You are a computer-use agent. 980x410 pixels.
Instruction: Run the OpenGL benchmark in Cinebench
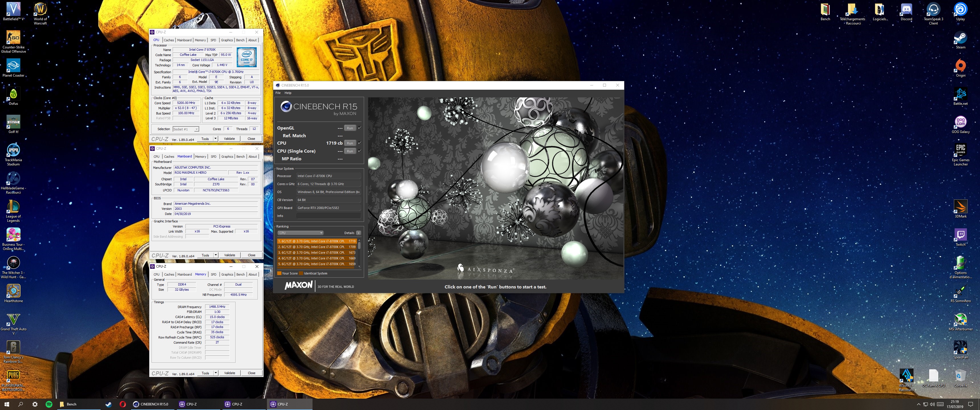click(350, 128)
